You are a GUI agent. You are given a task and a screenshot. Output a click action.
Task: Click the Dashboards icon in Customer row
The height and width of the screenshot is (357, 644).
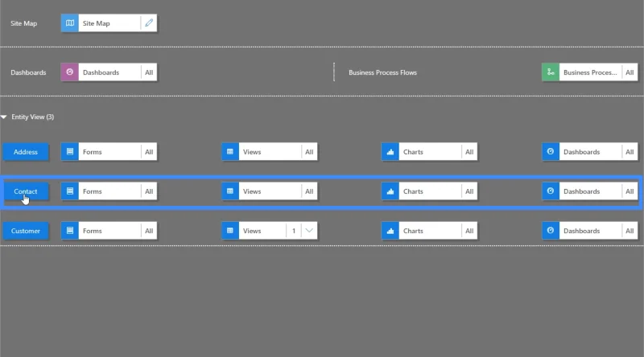551,231
